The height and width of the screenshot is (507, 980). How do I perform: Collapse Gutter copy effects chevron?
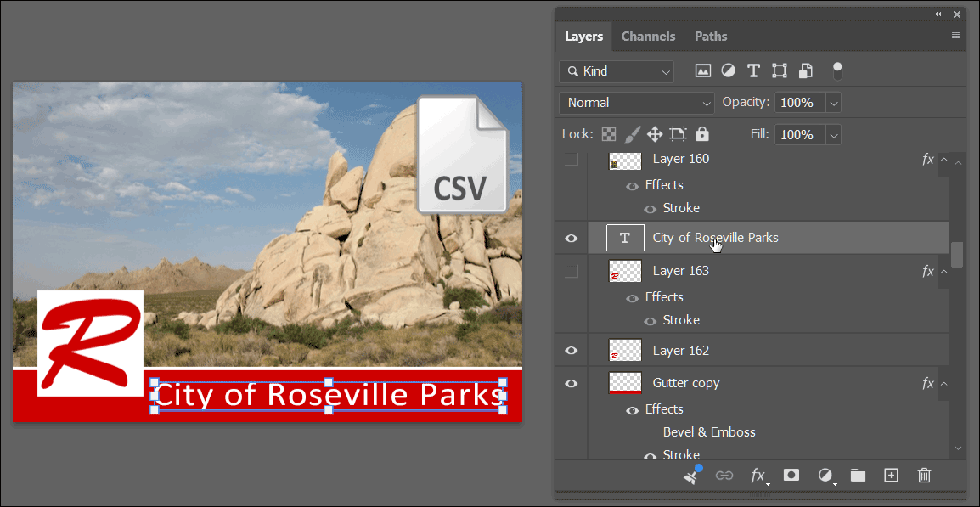[944, 383]
